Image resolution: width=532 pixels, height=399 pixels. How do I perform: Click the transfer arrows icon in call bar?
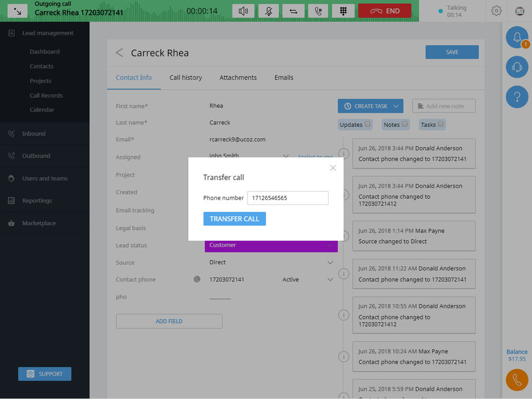pos(293,11)
